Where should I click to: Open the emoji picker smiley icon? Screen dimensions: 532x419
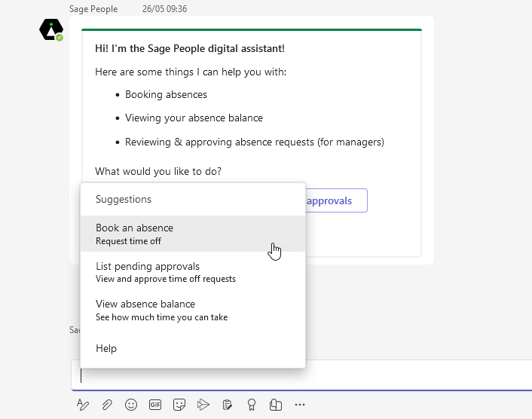tap(131, 405)
